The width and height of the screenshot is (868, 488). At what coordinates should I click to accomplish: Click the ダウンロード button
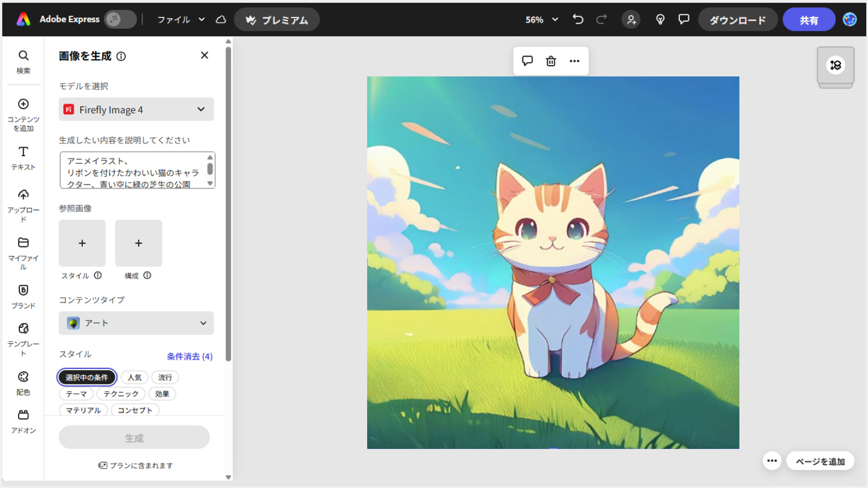[x=738, y=19]
